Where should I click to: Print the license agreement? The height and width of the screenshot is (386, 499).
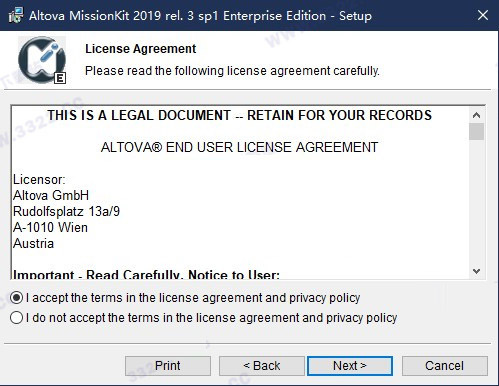coord(168,366)
